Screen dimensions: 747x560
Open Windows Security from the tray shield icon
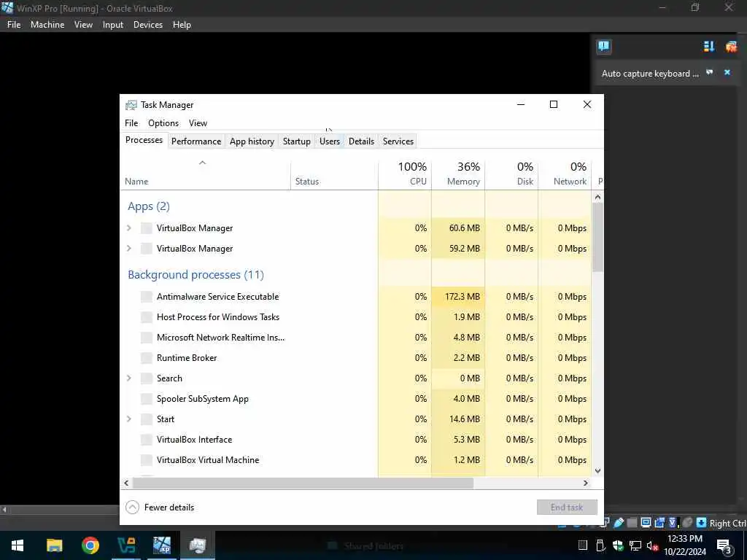[x=618, y=545]
